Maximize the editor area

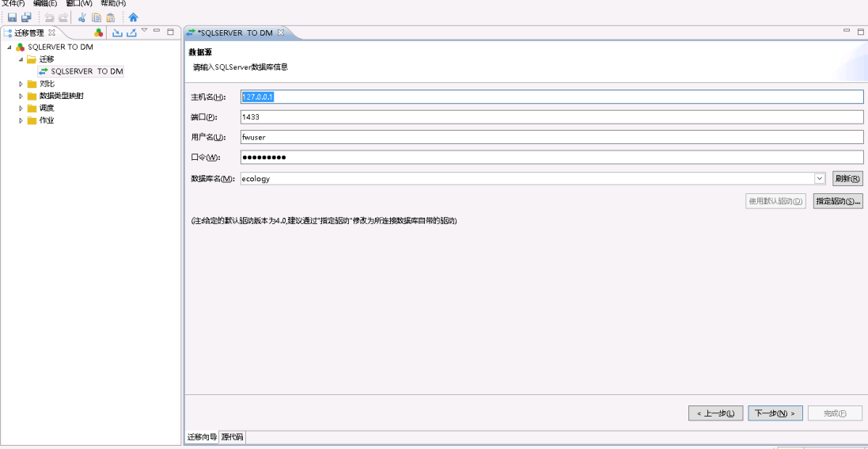pos(860,32)
